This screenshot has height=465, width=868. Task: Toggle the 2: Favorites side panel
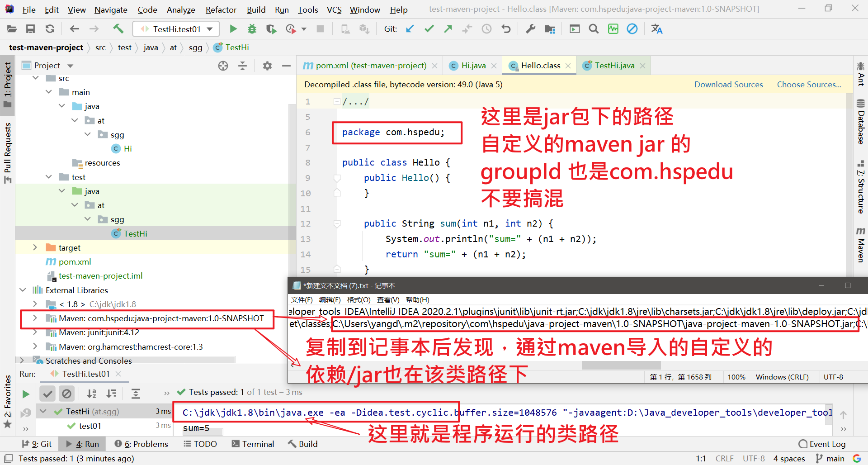pyautogui.click(x=7, y=401)
